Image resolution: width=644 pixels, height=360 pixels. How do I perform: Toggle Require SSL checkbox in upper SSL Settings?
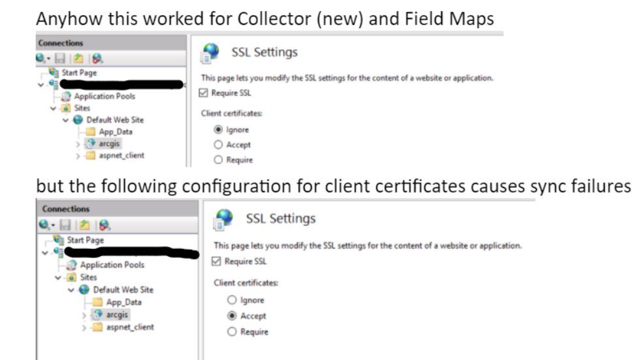(203, 93)
